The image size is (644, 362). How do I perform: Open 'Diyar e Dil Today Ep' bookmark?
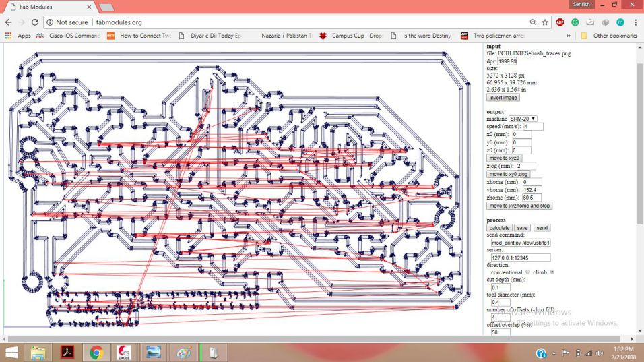(210, 36)
